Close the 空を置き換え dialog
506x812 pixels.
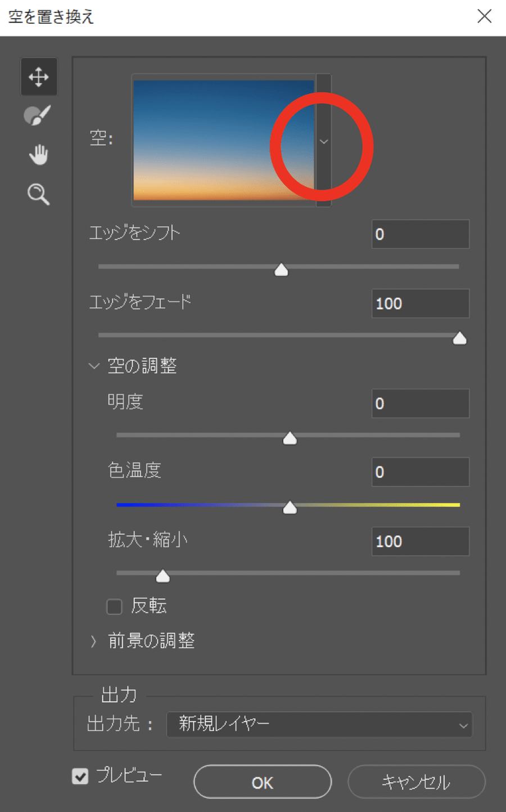(x=484, y=16)
